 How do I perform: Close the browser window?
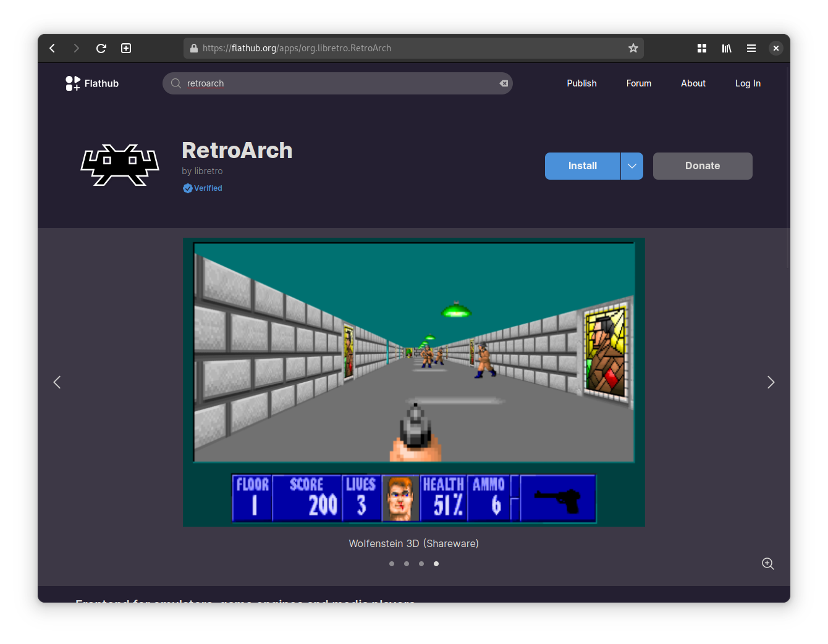pos(776,48)
